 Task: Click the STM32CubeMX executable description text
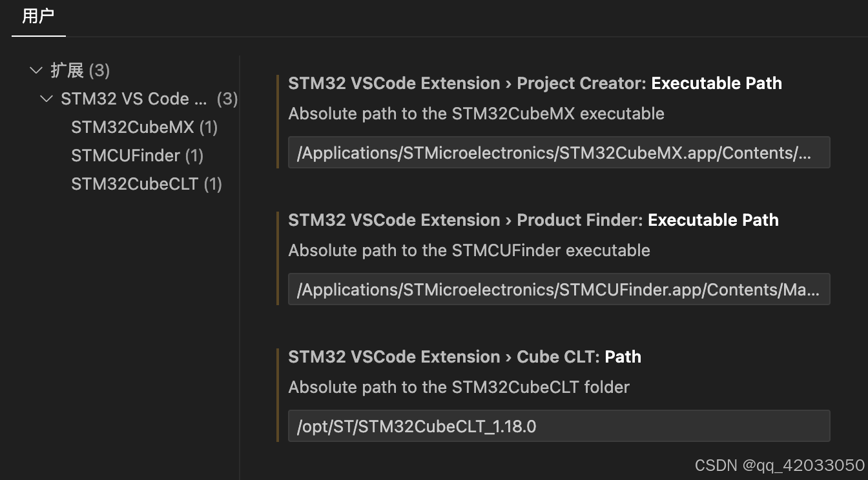coord(477,114)
